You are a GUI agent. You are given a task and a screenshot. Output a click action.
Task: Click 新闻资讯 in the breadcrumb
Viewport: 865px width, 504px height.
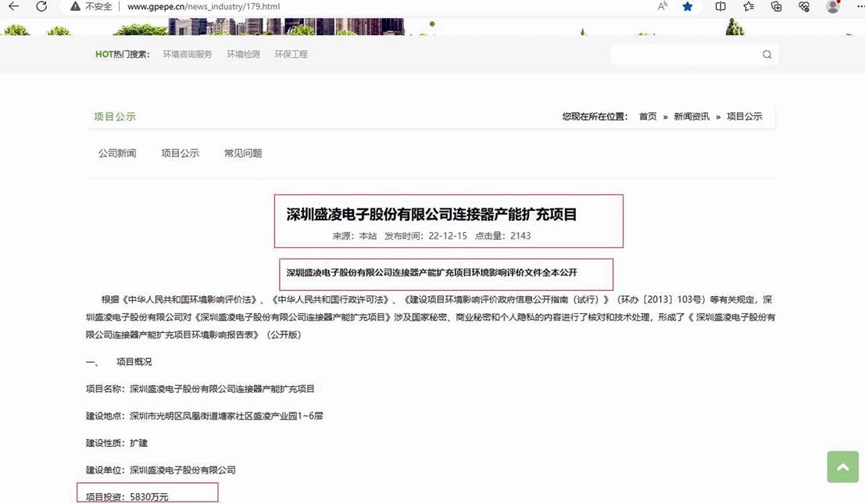click(692, 116)
